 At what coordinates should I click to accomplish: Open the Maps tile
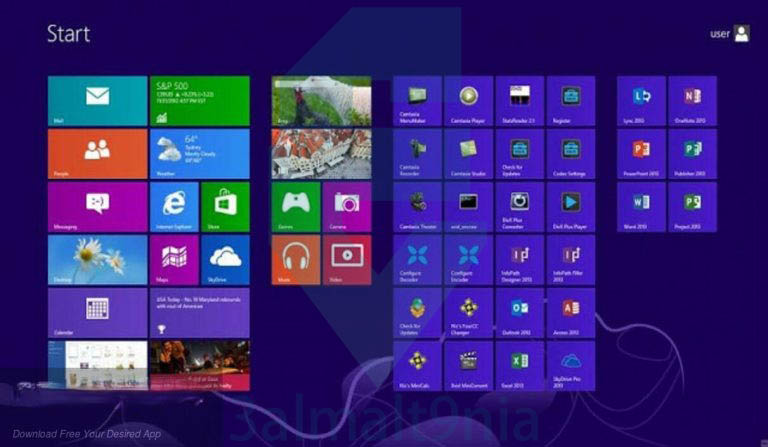[174, 260]
